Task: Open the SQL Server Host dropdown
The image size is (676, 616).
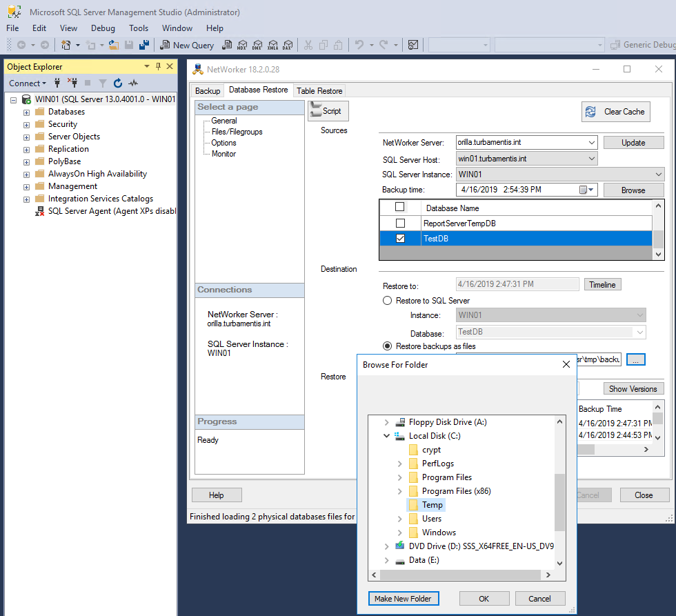Action: click(592, 159)
